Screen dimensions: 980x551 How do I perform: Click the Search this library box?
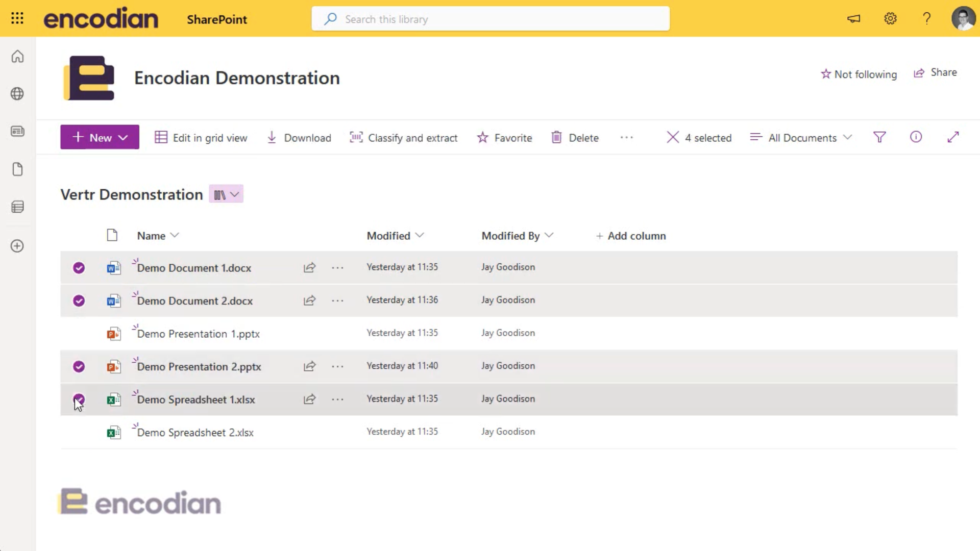click(491, 19)
